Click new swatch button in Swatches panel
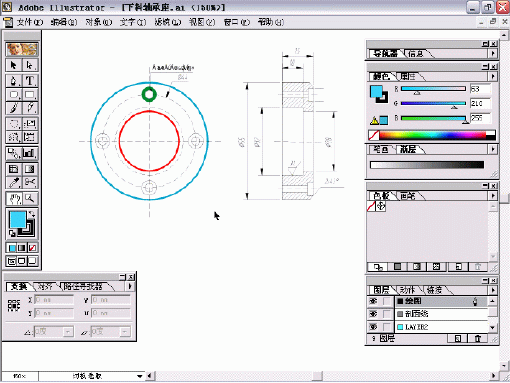This screenshot has height=383, width=510. pyautogui.click(x=458, y=267)
